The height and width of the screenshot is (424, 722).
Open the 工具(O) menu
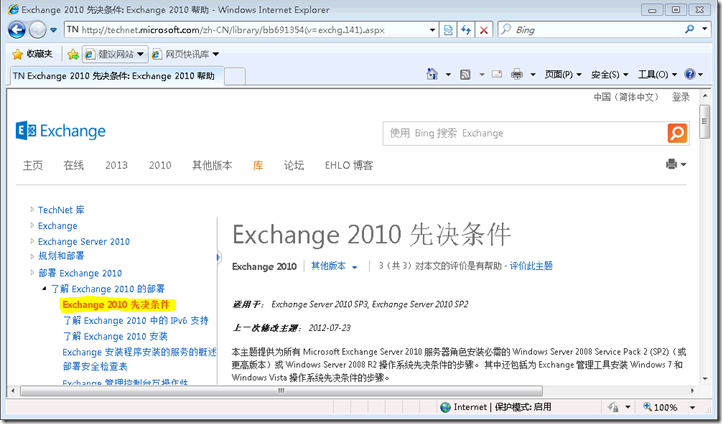658,74
